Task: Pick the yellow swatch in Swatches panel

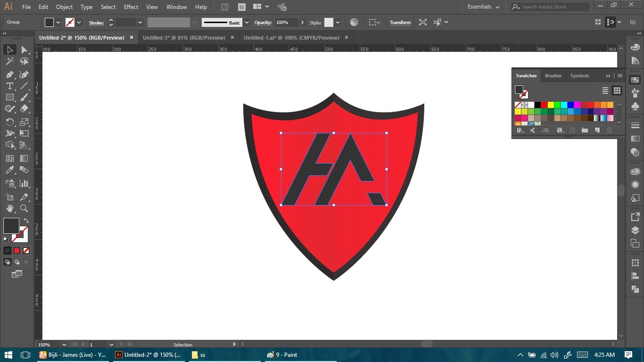Action: coord(550,105)
